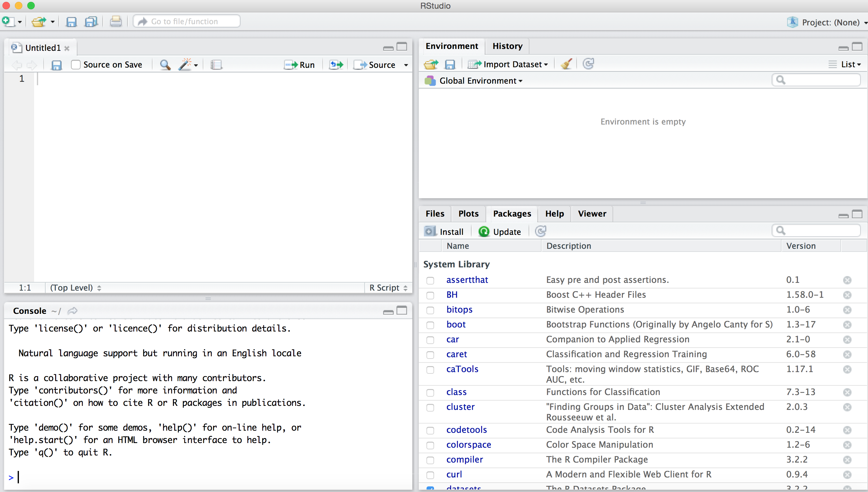Screen dimensions: 868x492
Task: Run the current line with Run button
Action: click(299, 65)
